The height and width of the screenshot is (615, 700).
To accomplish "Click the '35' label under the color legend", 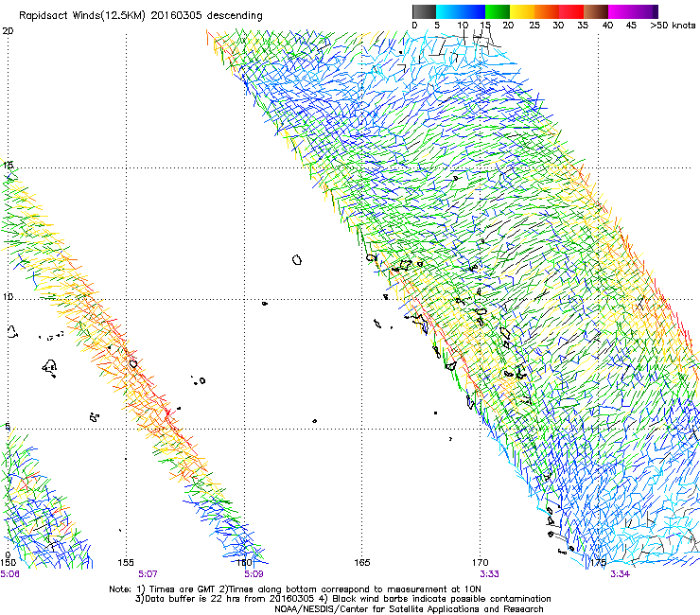I will point(583,26).
